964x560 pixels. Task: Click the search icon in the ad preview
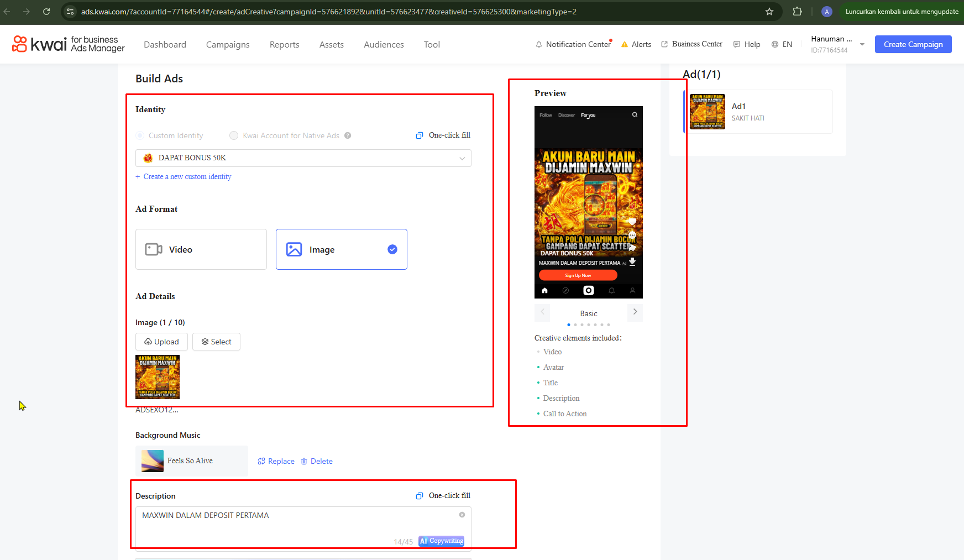coord(635,115)
